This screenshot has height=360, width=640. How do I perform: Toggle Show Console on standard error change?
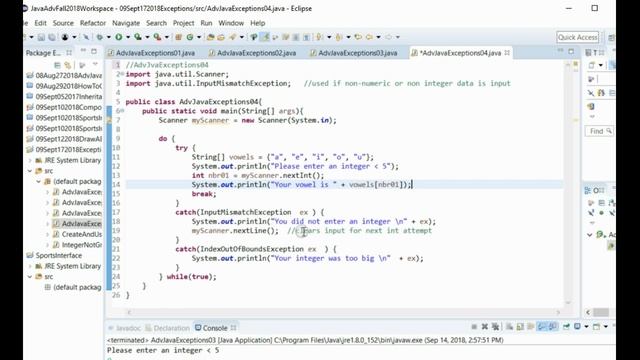tap(553, 327)
